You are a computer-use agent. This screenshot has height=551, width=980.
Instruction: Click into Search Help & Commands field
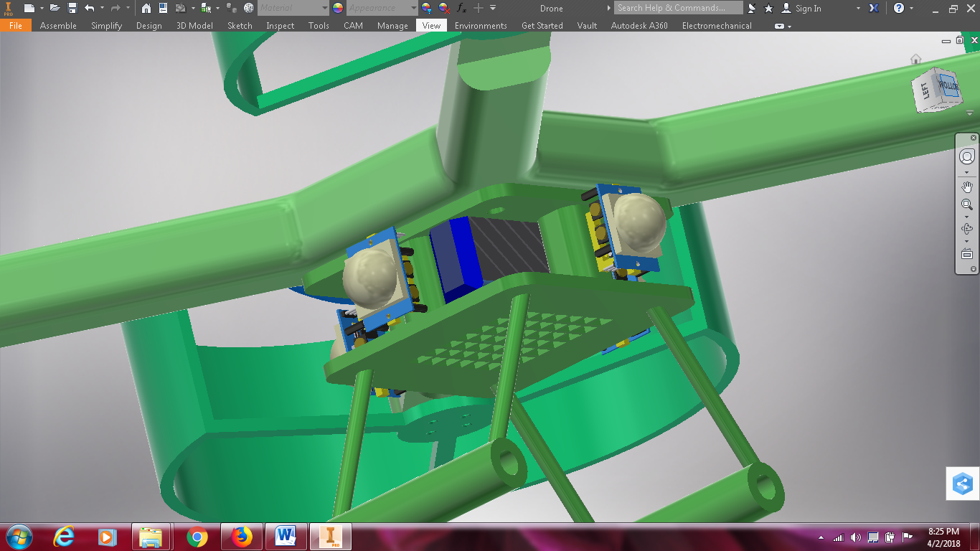point(679,8)
